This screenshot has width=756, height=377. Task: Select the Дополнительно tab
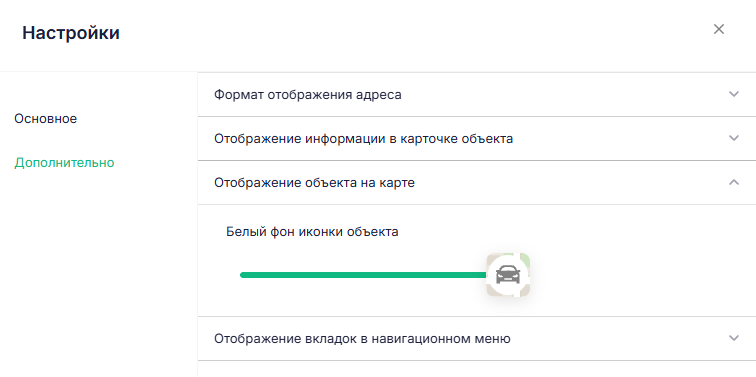tap(64, 163)
